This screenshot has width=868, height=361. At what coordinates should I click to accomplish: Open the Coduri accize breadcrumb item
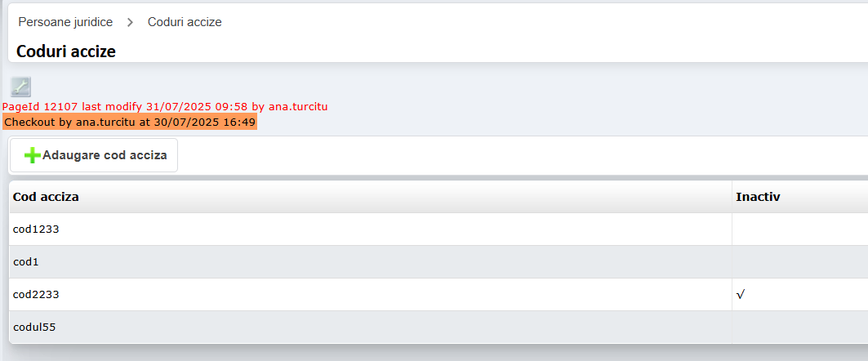pos(185,22)
